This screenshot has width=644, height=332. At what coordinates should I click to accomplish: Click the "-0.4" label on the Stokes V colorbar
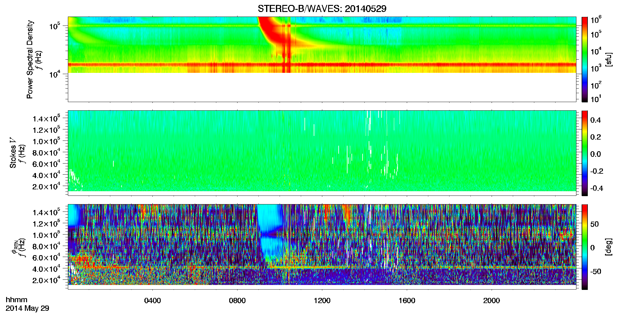597,188
